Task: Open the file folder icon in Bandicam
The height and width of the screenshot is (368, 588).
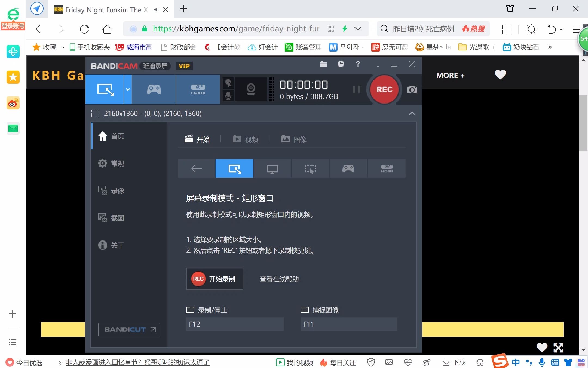Action: coord(323,64)
